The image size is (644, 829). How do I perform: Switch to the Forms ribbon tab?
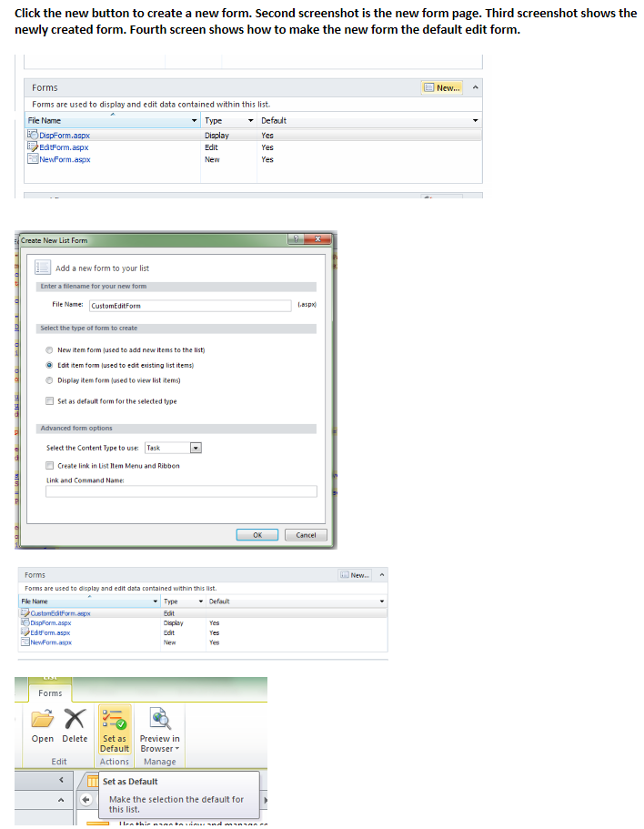[50, 693]
